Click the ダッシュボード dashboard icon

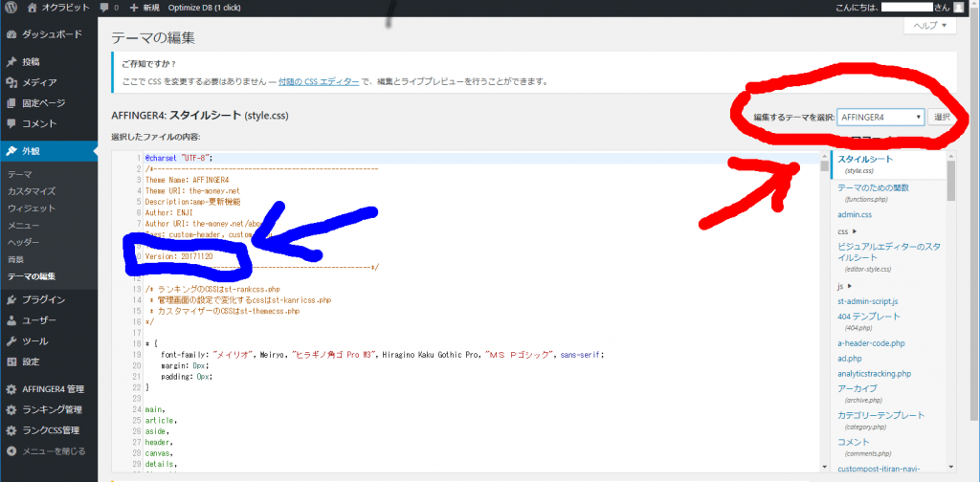tap(11, 34)
